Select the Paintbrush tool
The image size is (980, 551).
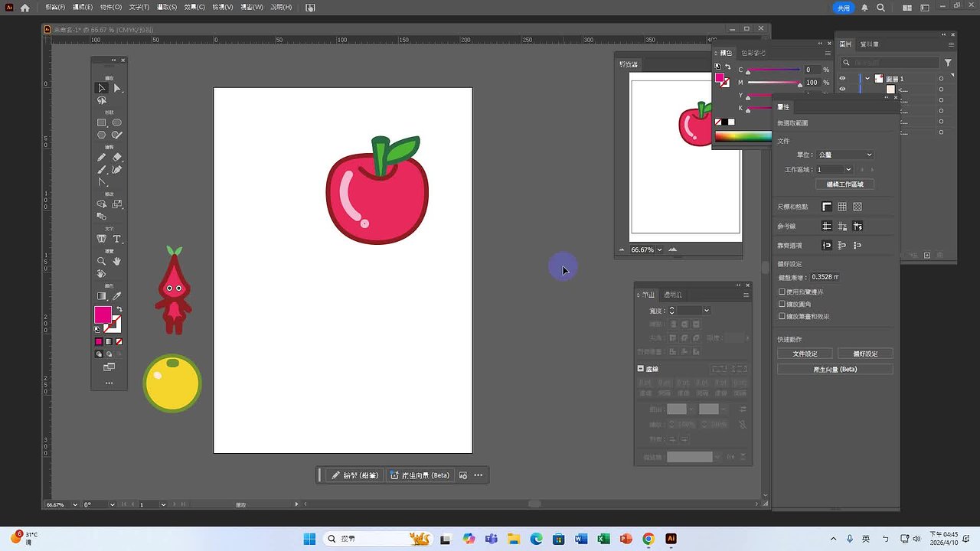[x=101, y=169]
